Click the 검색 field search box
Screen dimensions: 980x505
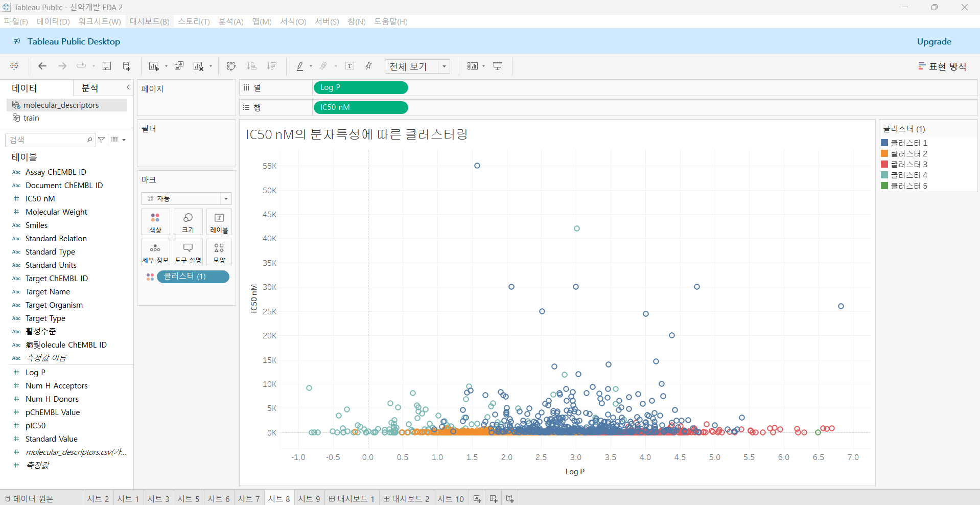50,140
